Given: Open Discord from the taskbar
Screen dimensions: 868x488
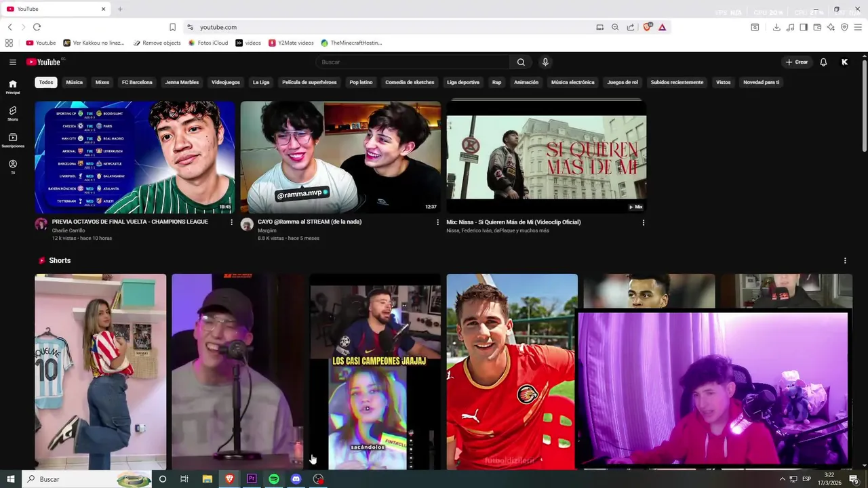Looking at the screenshot, I should [x=296, y=479].
